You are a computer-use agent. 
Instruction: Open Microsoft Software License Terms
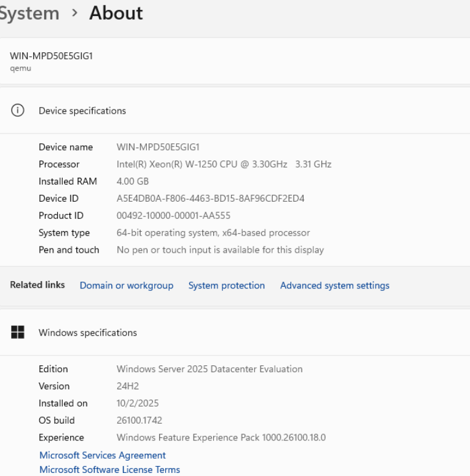[x=110, y=469]
